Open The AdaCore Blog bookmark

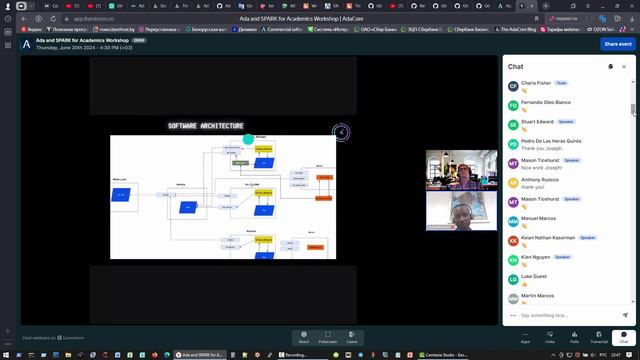coord(516,29)
